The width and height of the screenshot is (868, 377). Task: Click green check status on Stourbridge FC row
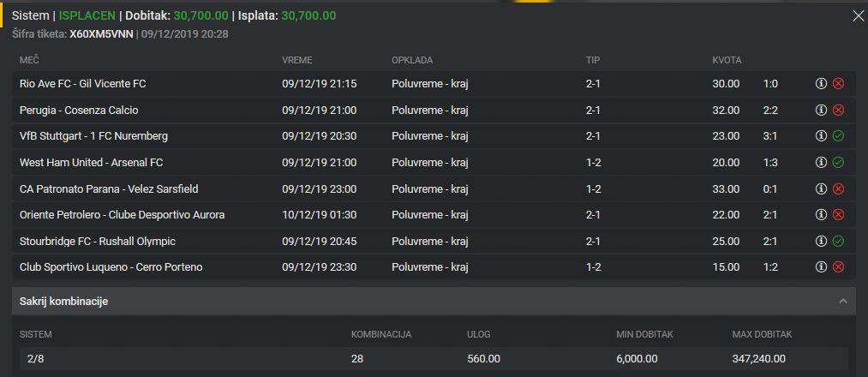(x=838, y=242)
